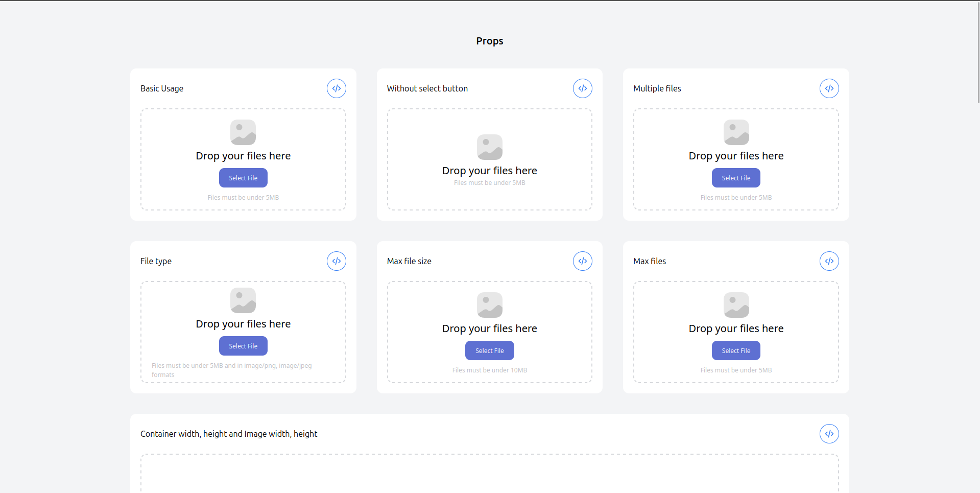
Task: Click 'Drop your files here' text in Multiple files
Action: click(x=736, y=156)
